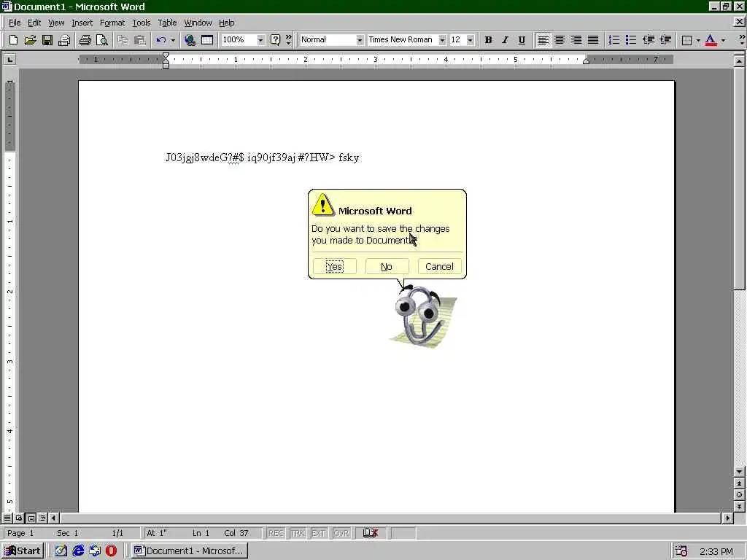This screenshot has width=747, height=560.
Task: Save the document using the floppy icon
Action: click(x=47, y=40)
